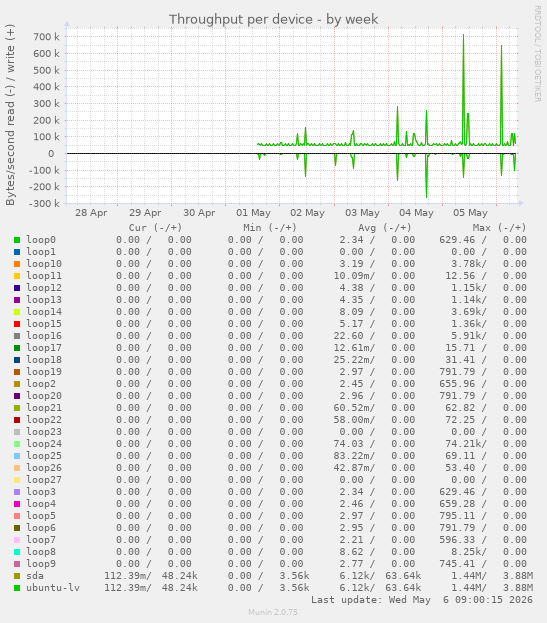Image resolution: width=547 pixels, height=623 pixels.
Task: Click the loop10 orange legend color swatch
Action: [x=17, y=264]
